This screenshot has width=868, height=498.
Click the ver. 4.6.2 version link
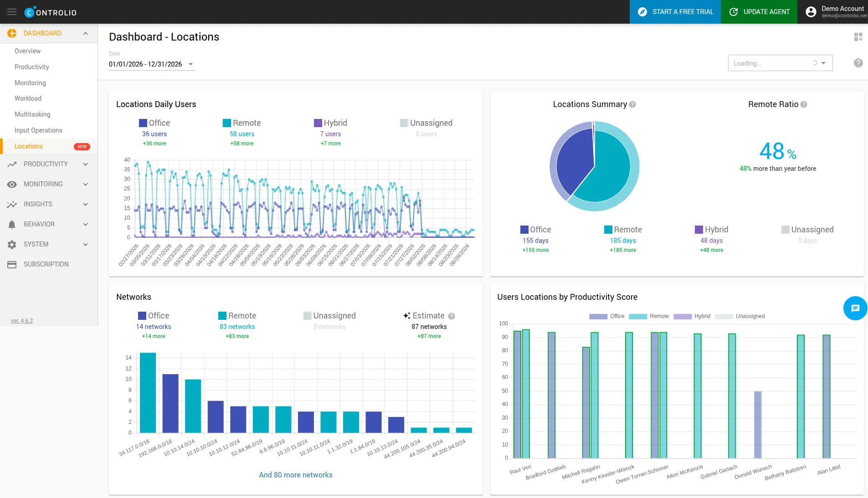[x=22, y=321]
